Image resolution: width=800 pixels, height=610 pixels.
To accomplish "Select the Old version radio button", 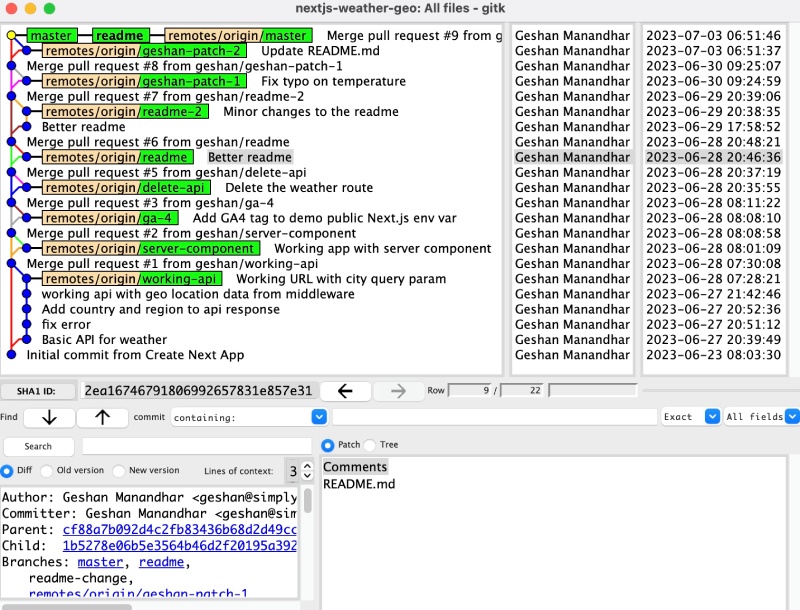I will (x=47, y=470).
